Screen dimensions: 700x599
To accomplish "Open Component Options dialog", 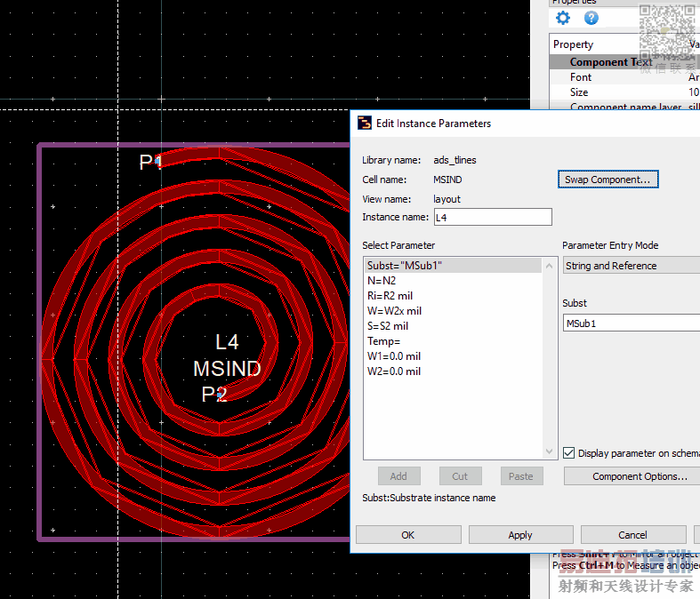I will click(639, 476).
